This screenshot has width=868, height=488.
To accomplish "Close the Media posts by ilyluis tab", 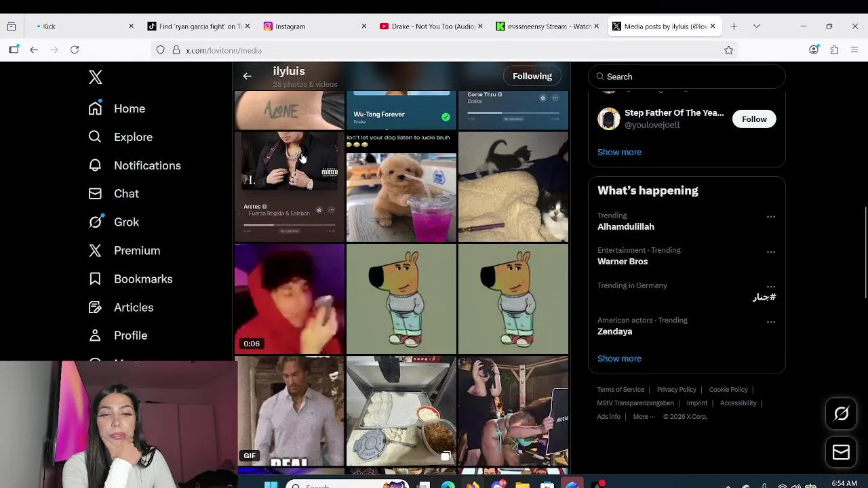I will tap(713, 26).
